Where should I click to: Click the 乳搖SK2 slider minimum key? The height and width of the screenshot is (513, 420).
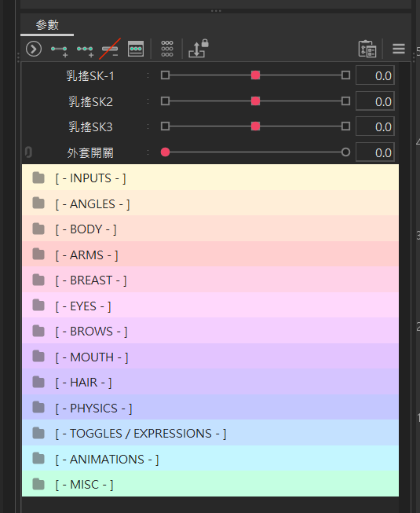tap(166, 101)
